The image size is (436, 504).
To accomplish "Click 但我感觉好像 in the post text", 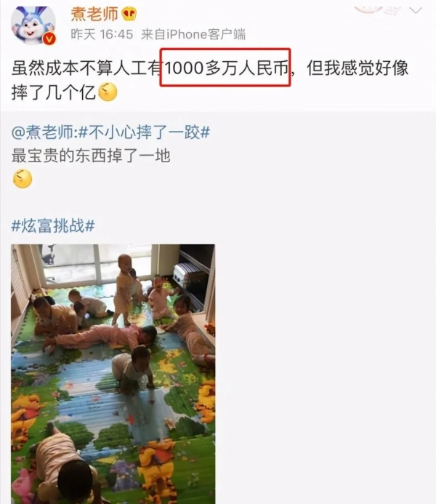I will [x=358, y=68].
